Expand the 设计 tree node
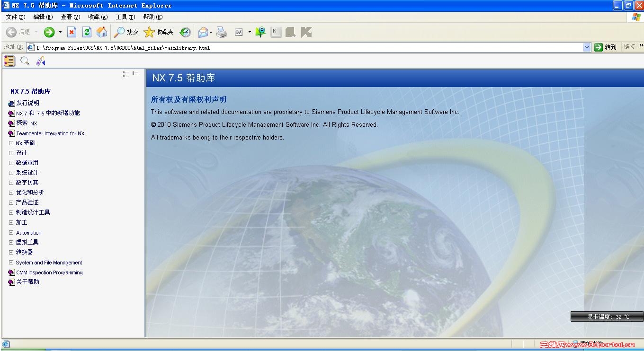Image resolution: width=644 pixels, height=351 pixels. 11,153
